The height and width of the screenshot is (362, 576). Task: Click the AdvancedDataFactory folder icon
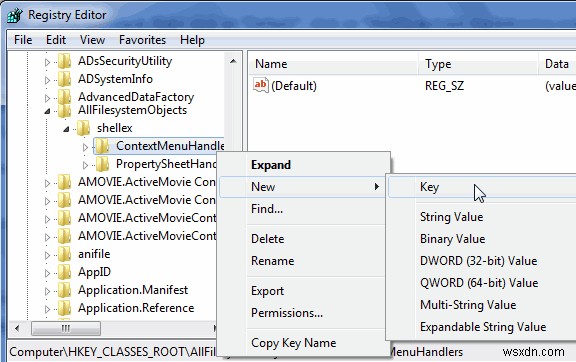65,97
